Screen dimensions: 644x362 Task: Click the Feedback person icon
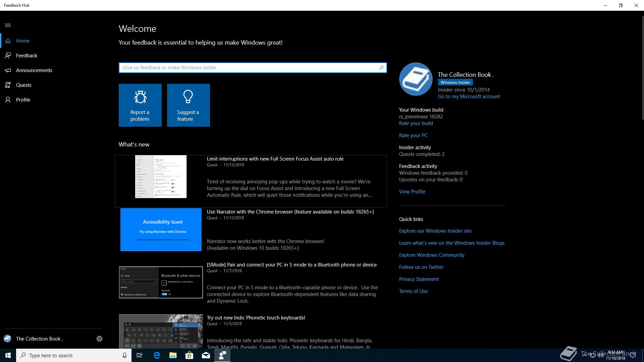(x=8, y=56)
